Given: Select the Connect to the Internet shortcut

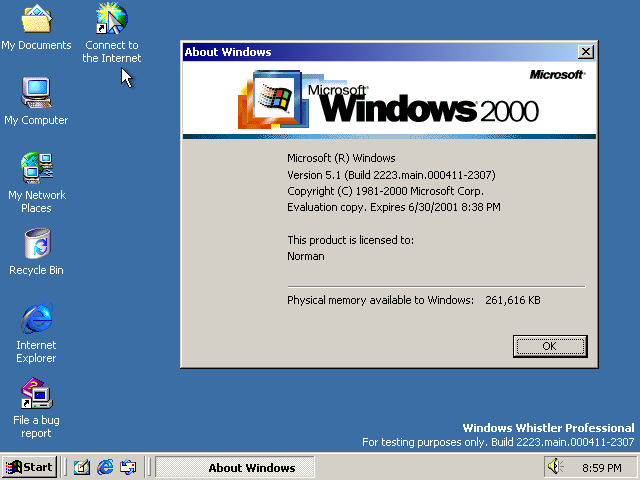Looking at the screenshot, I should 111,20.
